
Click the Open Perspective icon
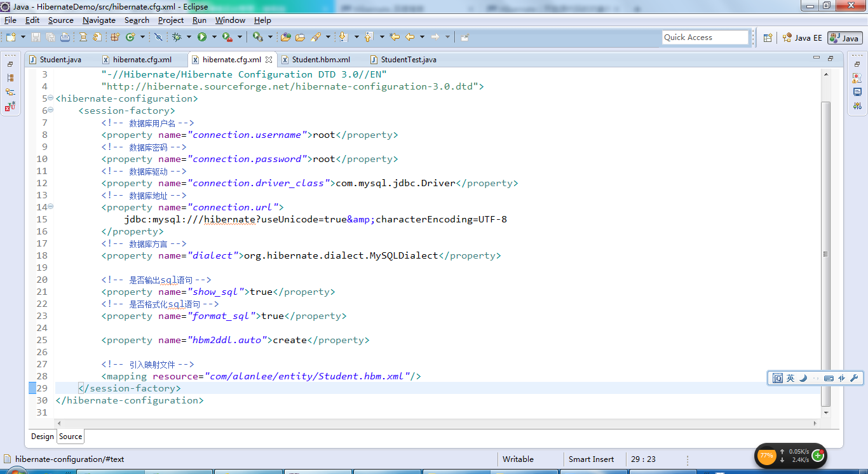click(x=768, y=38)
